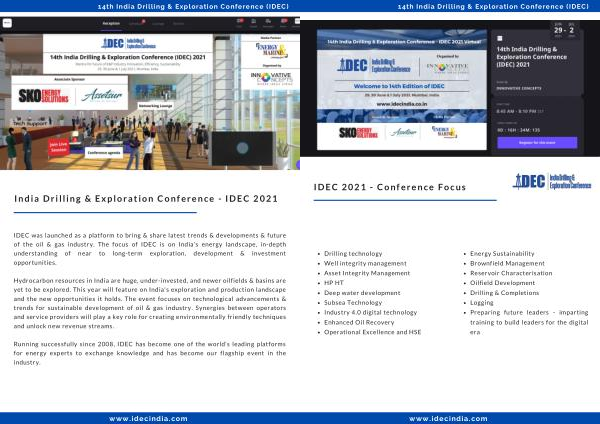
Task: Click the Deep water development bullet
Action: click(362, 293)
